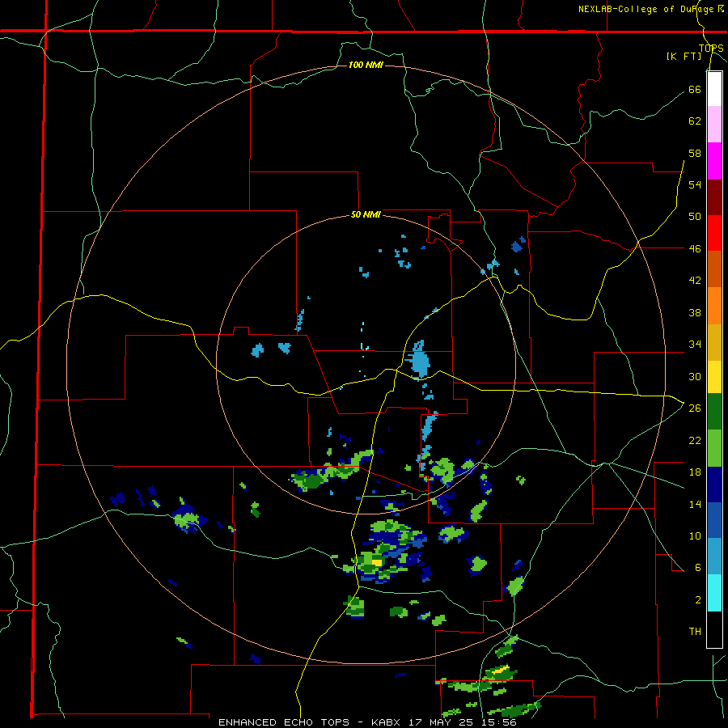Click the magenta legend swatch
The width and height of the screenshot is (728, 728).
[714, 161]
